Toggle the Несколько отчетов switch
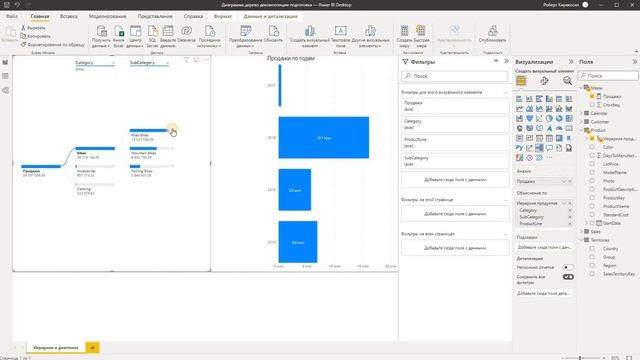The width and height of the screenshot is (640, 360). pyautogui.click(x=568, y=267)
